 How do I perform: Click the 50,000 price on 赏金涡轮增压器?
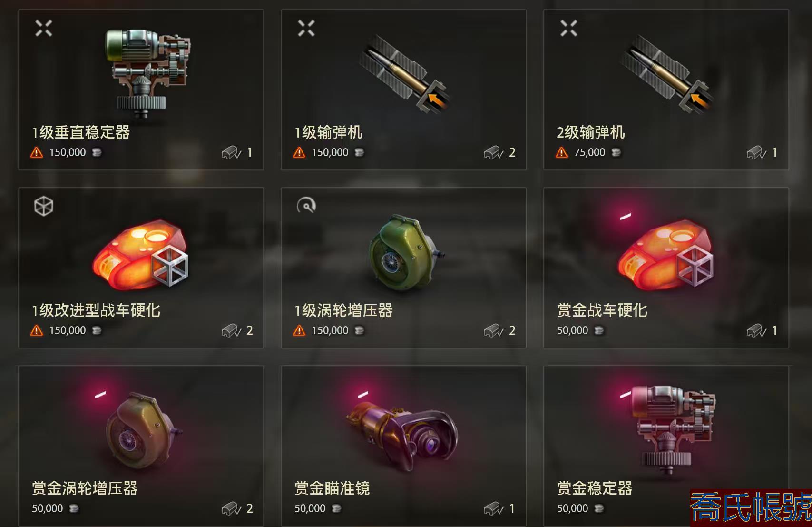tap(47, 508)
